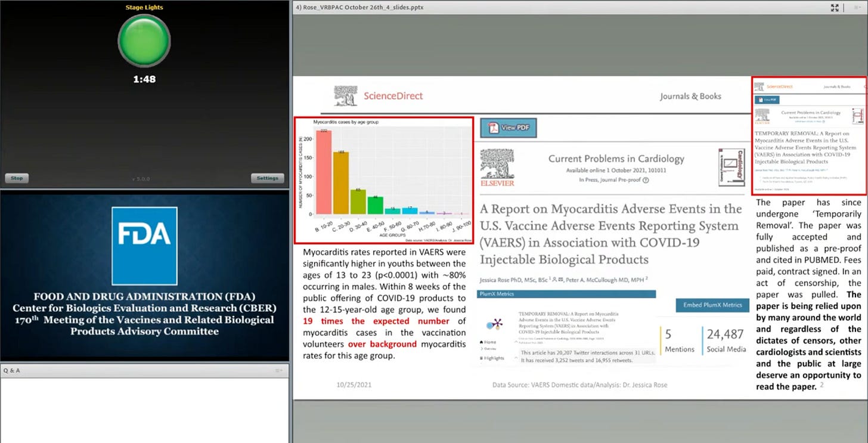Toggle full screen for the slides pod
This screenshot has width=868, height=443.
835,8
